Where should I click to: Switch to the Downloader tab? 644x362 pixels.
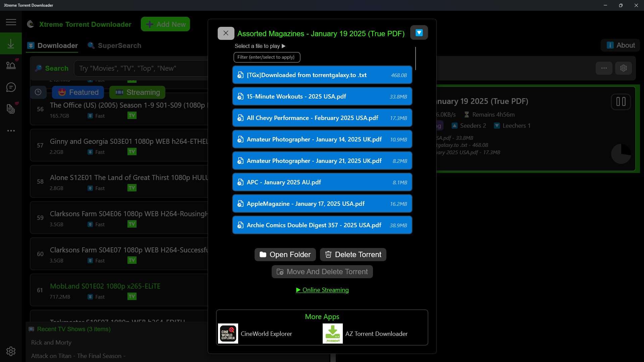[52, 46]
